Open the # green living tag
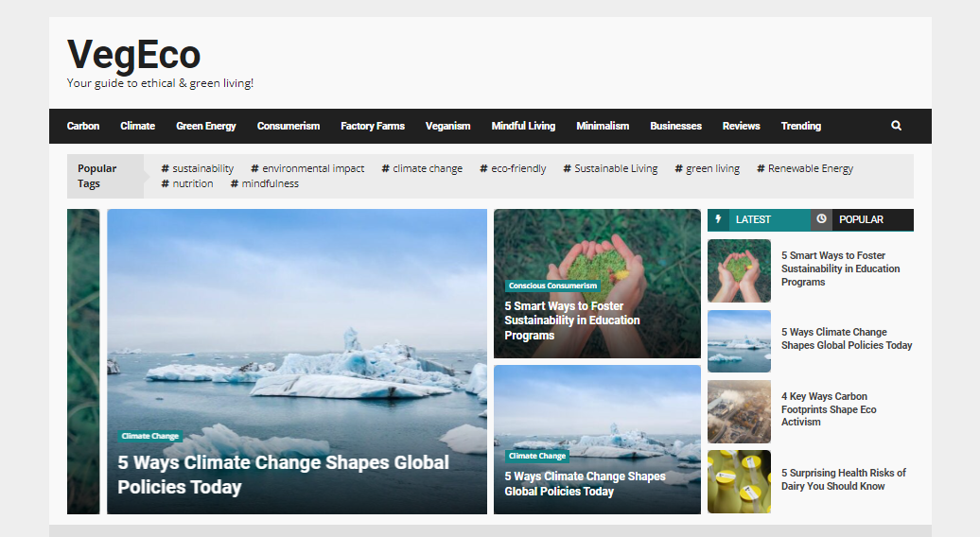 point(707,168)
